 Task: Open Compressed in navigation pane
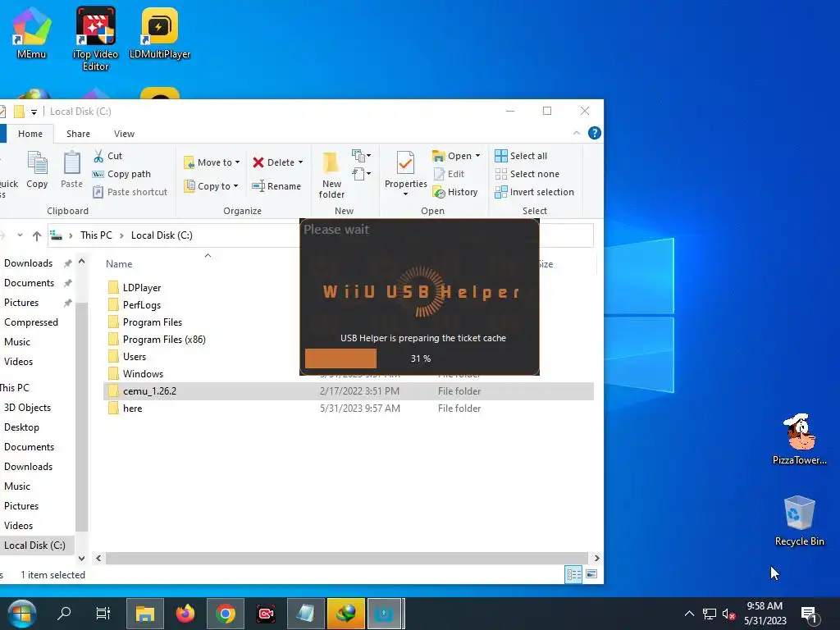coord(31,322)
